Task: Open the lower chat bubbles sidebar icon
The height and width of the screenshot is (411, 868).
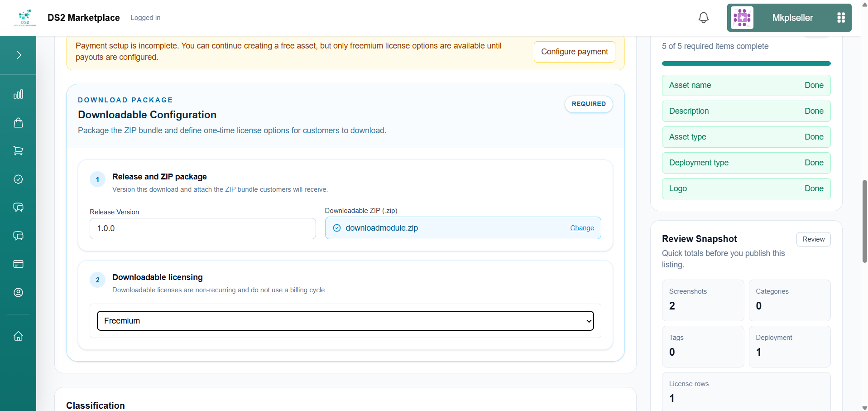Action: point(18,236)
